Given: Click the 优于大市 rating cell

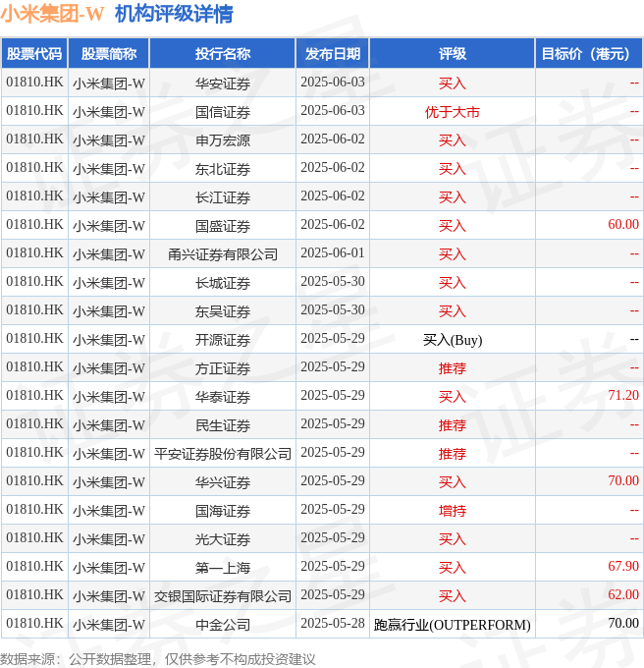Looking at the screenshot, I should tap(453, 112).
